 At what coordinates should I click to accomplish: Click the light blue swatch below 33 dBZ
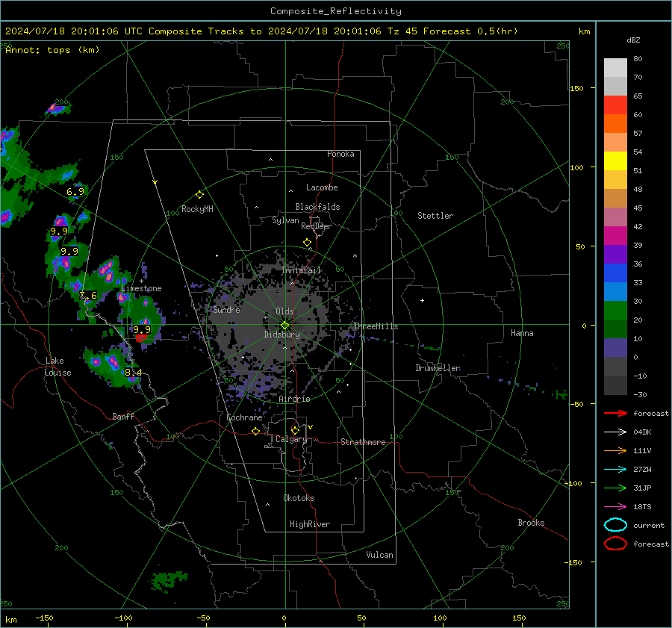pos(615,292)
